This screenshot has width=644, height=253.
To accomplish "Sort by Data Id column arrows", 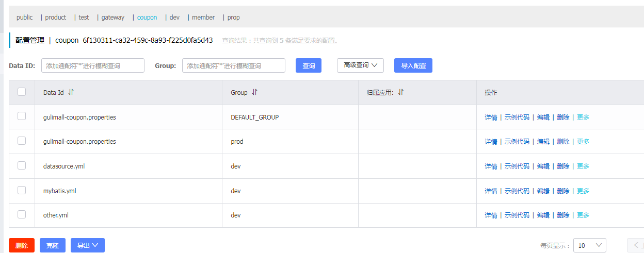I will click(71, 92).
